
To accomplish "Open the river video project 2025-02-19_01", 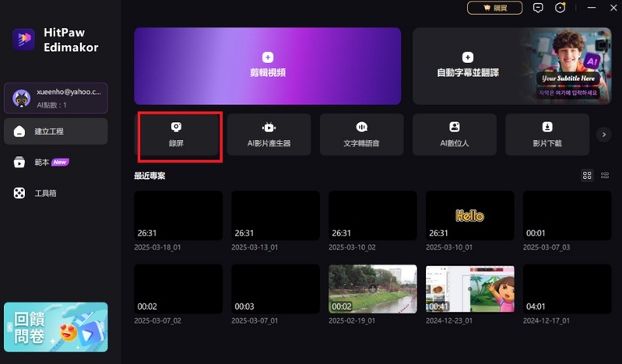I will 373,289.
